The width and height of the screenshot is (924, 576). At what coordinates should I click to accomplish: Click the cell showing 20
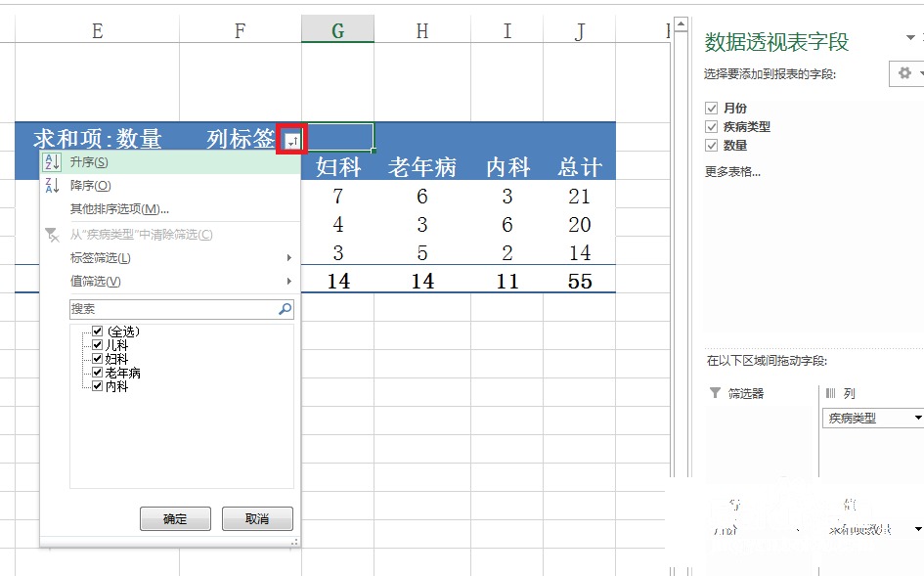tap(579, 224)
